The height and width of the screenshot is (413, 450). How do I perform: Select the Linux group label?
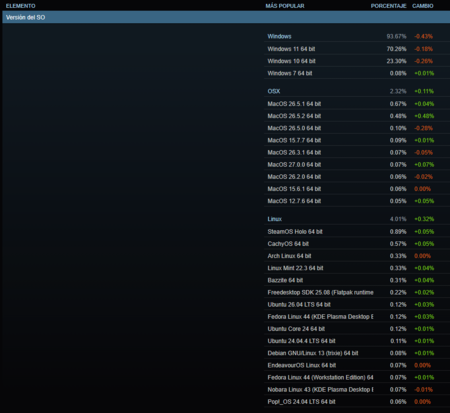click(275, 219)
